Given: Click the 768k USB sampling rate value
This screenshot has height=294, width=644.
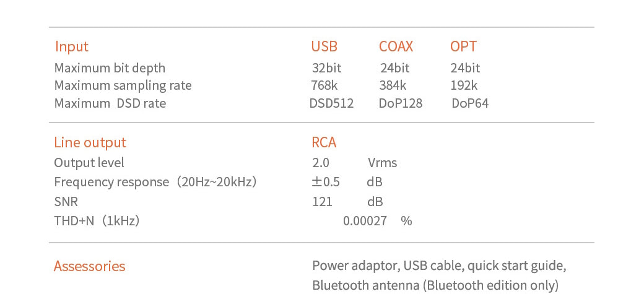Looking at the screenshot, I should pos(324,85).
